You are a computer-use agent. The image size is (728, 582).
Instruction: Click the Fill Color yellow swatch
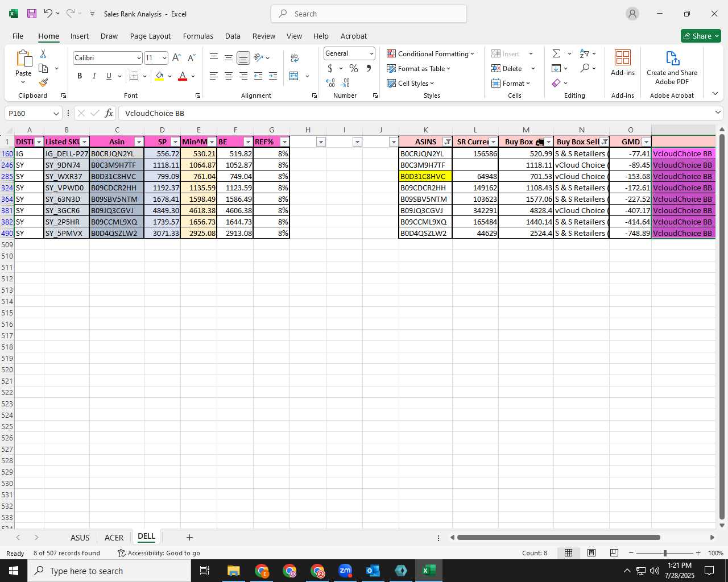coord(159,76)
